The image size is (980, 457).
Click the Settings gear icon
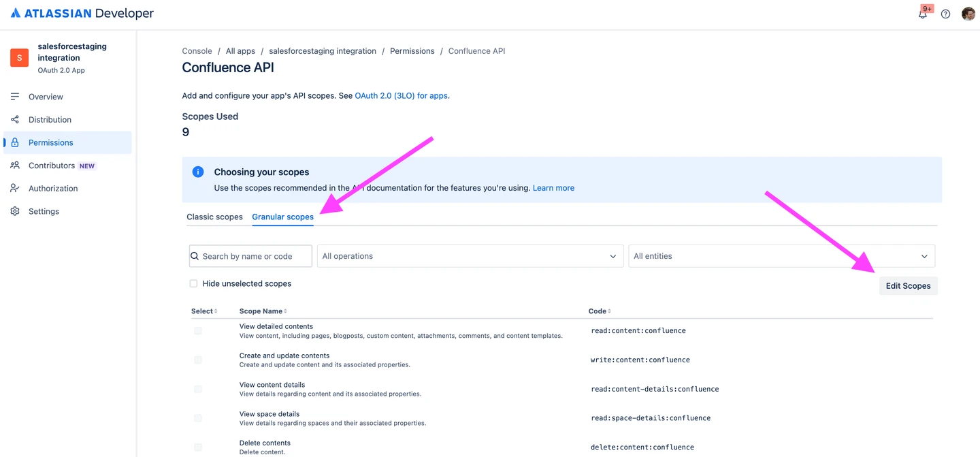pyautogui.click(x=15, y=211)
